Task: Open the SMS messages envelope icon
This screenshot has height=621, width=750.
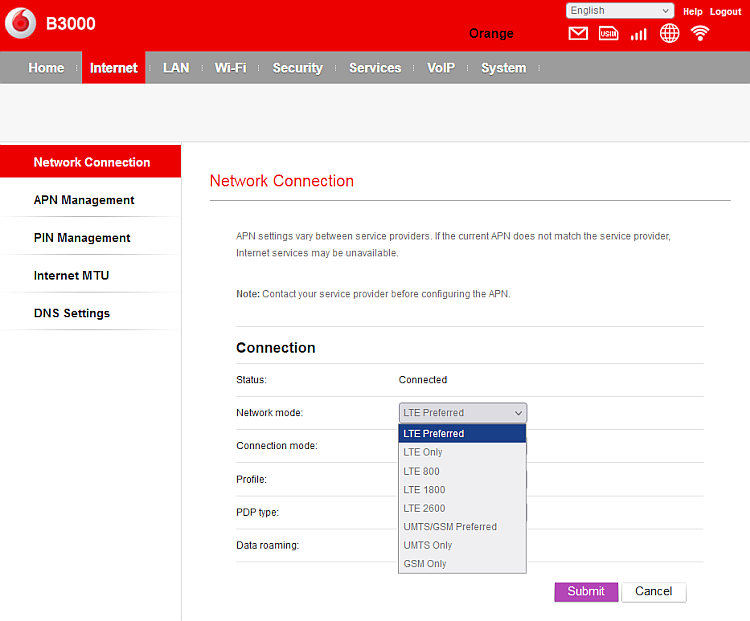Action: [578, 34]
